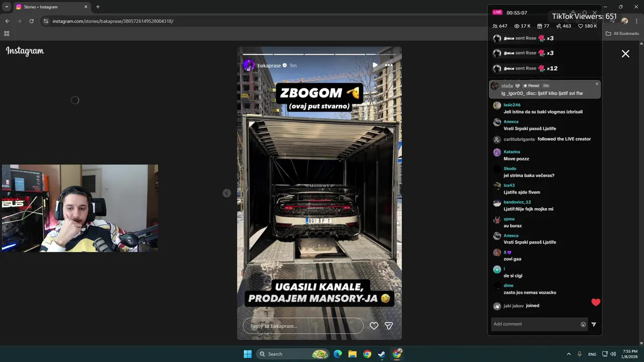644x362 pixels.
Task: Open the Chrome profile avatar
Action: [624, 21]
